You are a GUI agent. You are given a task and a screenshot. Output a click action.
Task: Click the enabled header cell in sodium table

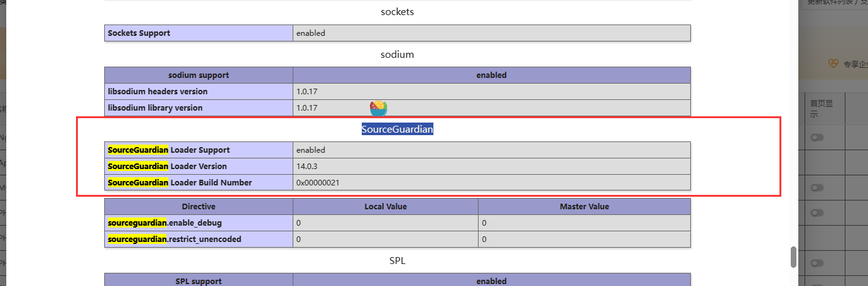[x=492, y=75]
